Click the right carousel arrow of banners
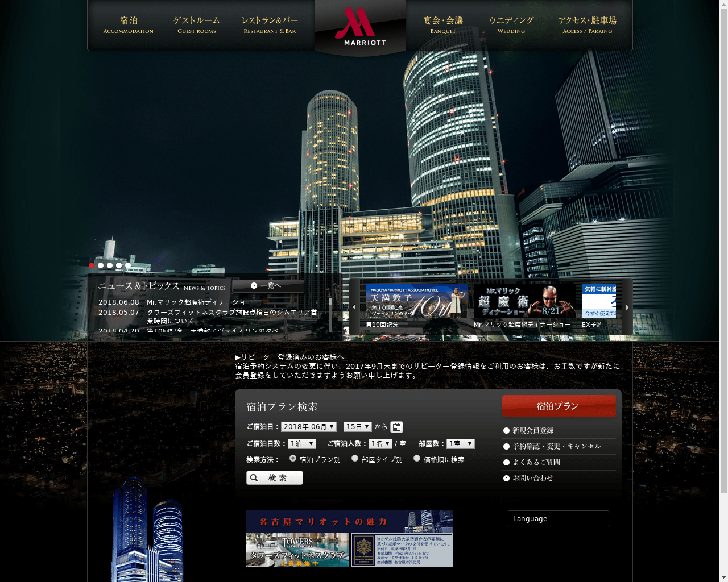The width and height of the screenshot is (728, 582). [627, 307]
